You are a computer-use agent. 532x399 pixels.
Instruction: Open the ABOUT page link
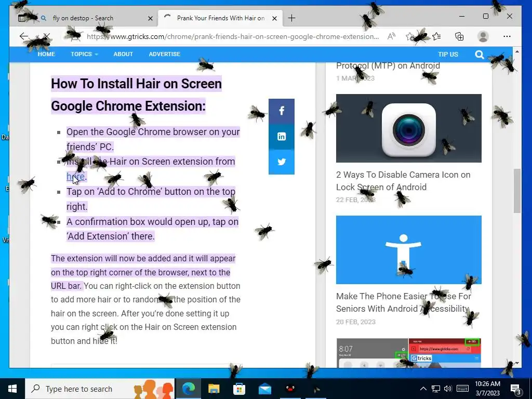tap(123, 54)
